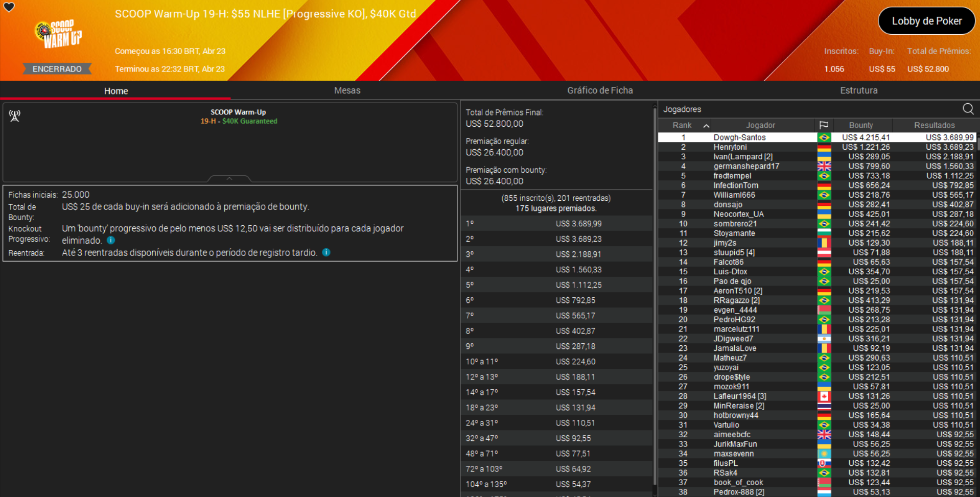Click the UK flag next to germanshepard17

[x=824, y=166]
